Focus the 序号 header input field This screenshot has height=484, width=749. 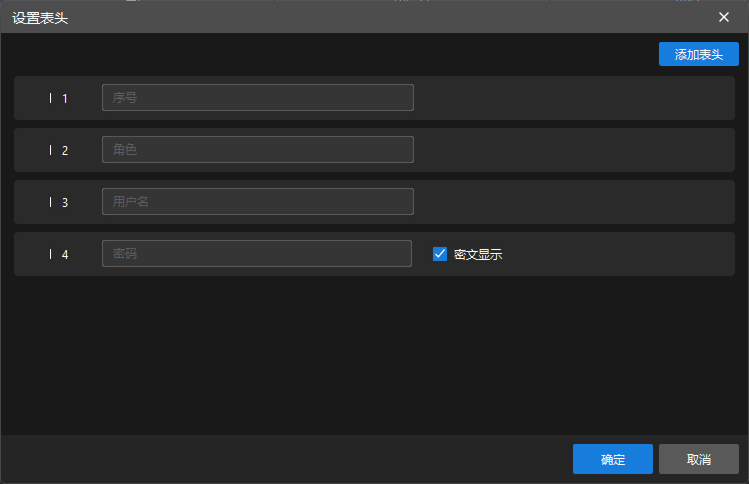point(257,98)
